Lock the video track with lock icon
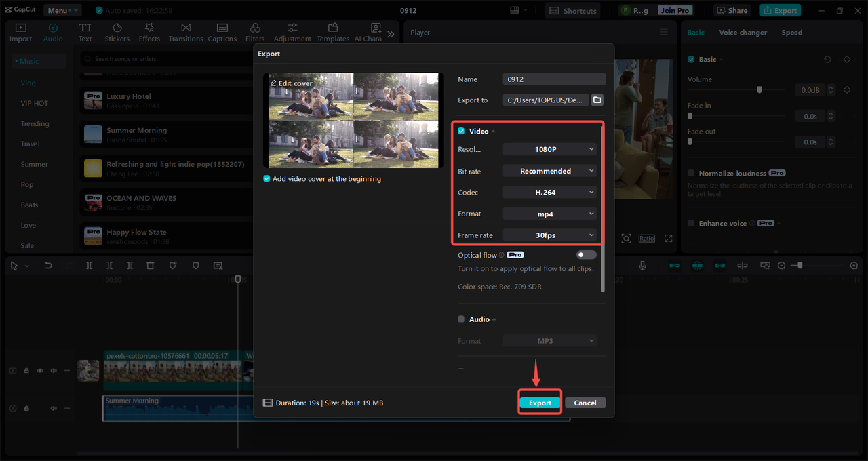This screenshot has height=461, width=868. click(26, 371)
